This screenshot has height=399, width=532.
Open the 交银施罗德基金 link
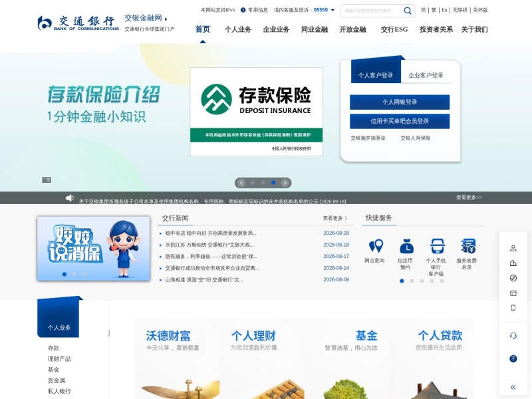click(368, 138)
